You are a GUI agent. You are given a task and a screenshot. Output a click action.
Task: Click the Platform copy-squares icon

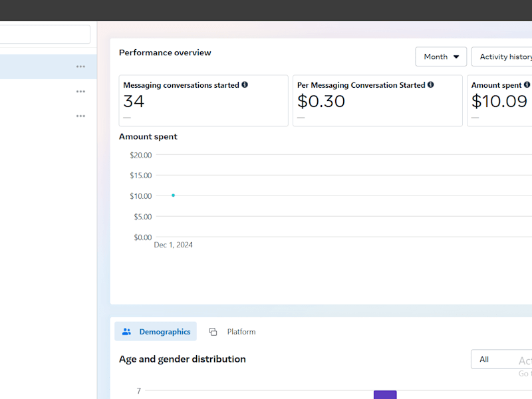213,331
